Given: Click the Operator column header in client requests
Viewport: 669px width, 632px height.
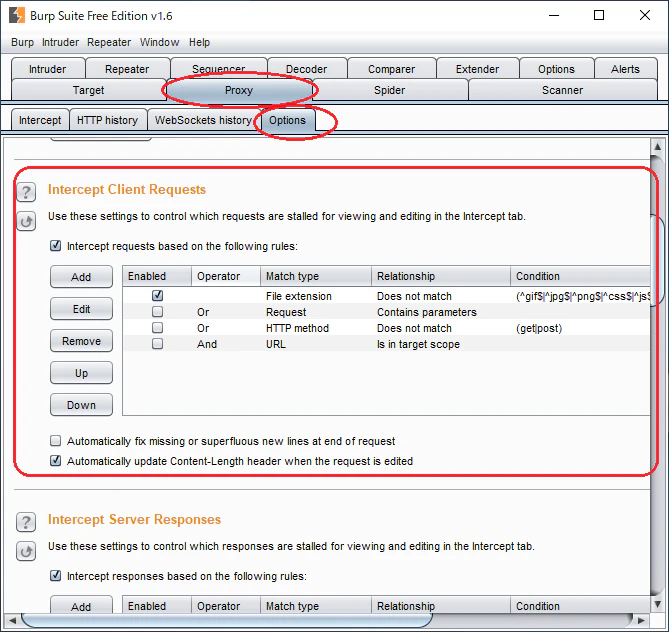Looking at the screenshot, I should coord(226,276).
